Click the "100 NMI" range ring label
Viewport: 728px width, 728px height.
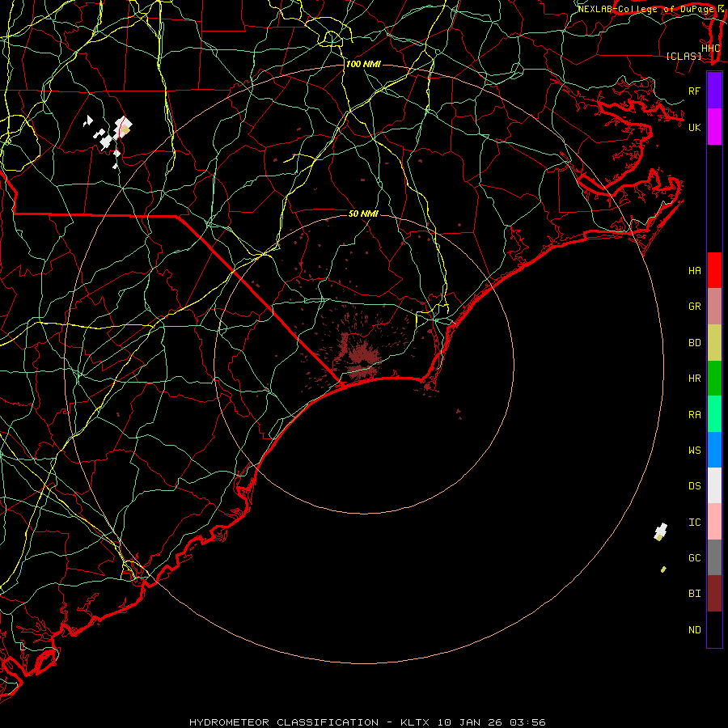tap(363, 64)
